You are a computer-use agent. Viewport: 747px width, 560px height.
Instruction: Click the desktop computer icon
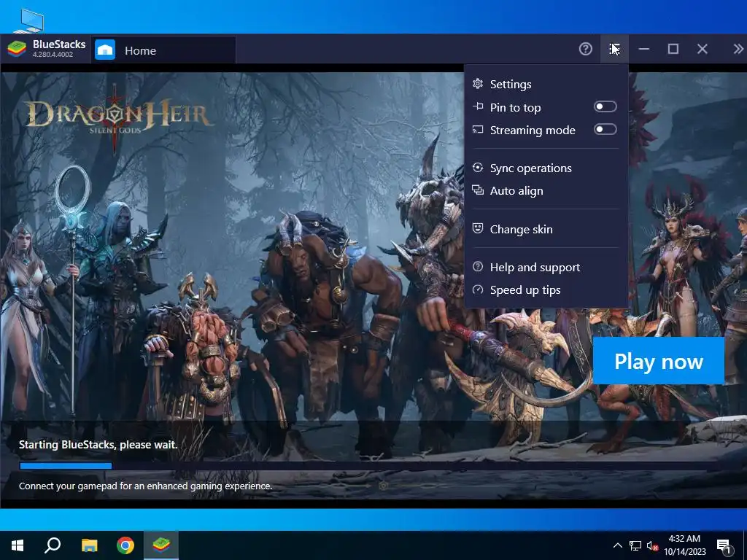tap(28, 20)
